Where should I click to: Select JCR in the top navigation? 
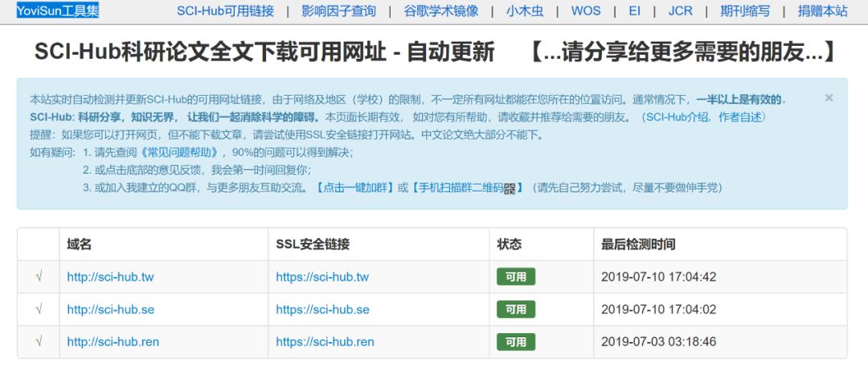pos(680,10)
